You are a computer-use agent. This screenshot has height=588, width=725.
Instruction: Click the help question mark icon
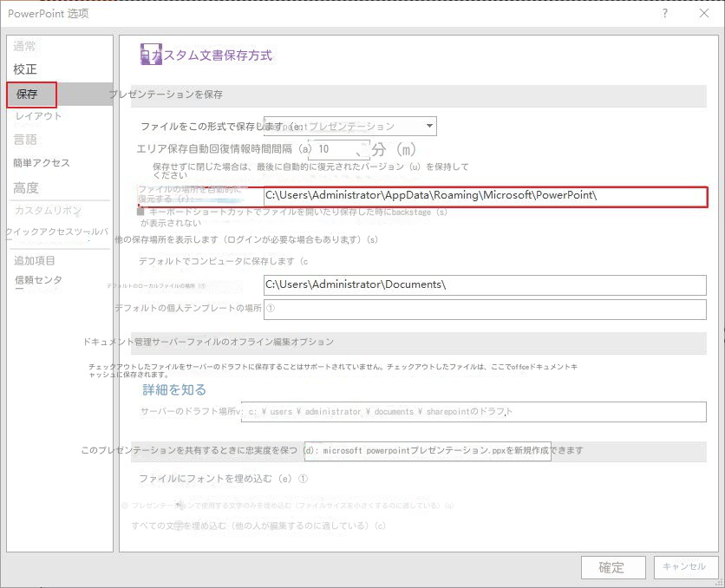[665, 13]
